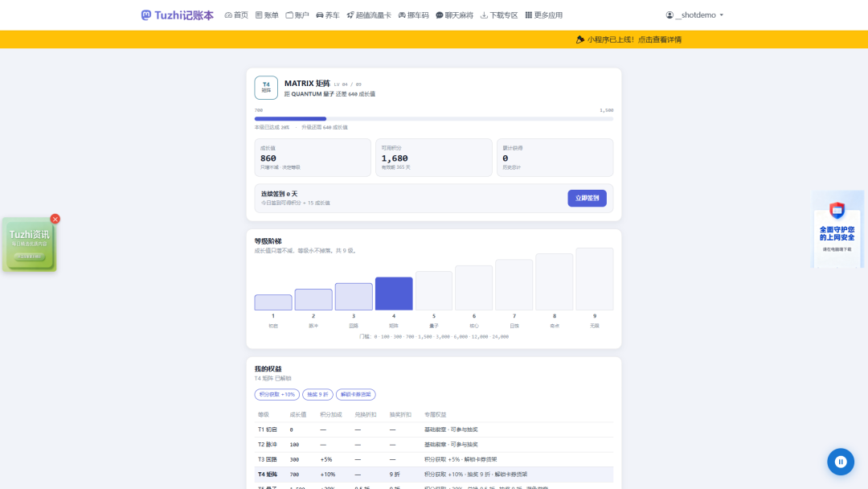Click the 成长值 column header
The image size is (868, 489).
[x=298, y=414]
